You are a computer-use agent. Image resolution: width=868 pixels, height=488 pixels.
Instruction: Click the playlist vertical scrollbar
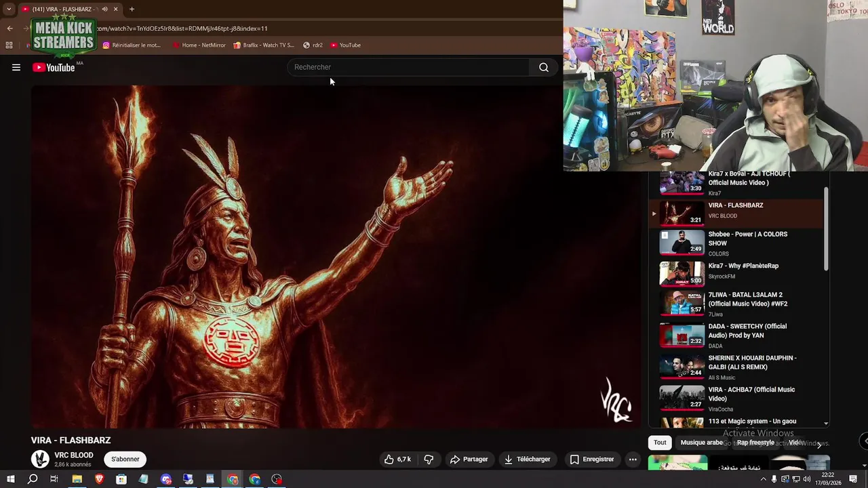pos(826,228)
